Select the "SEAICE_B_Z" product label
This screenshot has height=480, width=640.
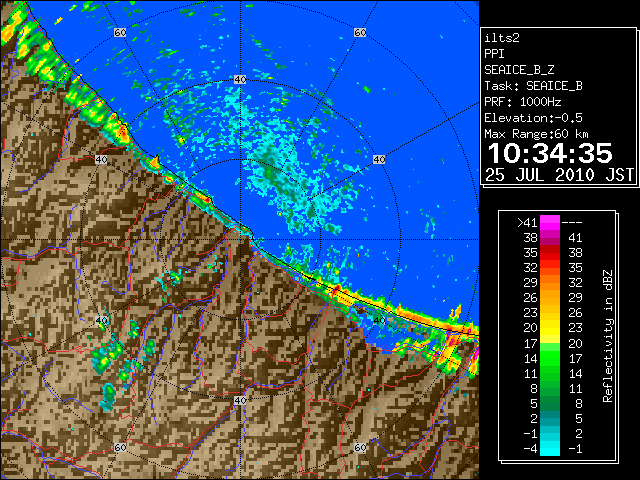[519, 70]
